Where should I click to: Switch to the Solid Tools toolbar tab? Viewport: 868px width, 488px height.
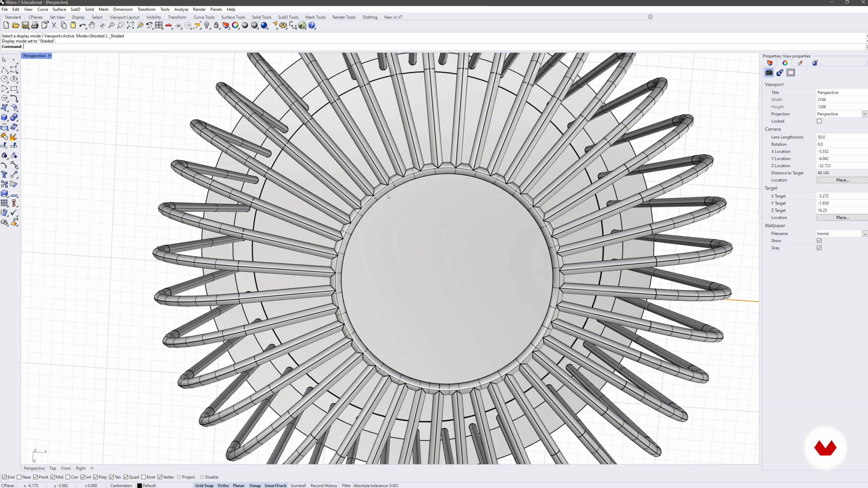tap(262, 17)
